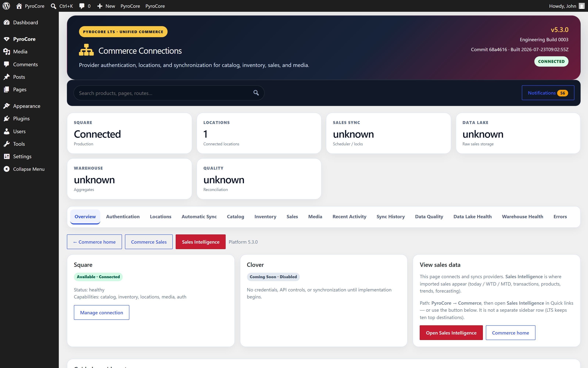Screen dimensions: 588x368
Task: Click the v5.3.0 version text
Action: click(560, 30)
